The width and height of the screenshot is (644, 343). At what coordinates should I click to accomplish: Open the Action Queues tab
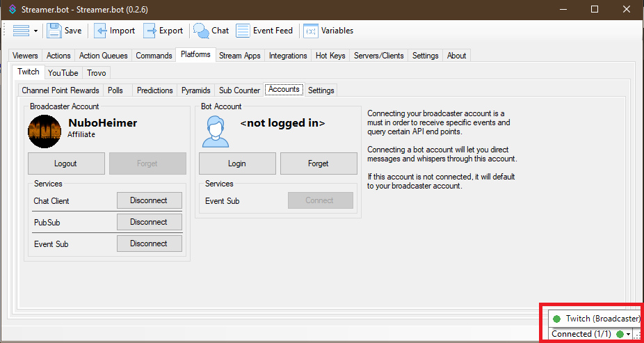(x=103, y=56)
